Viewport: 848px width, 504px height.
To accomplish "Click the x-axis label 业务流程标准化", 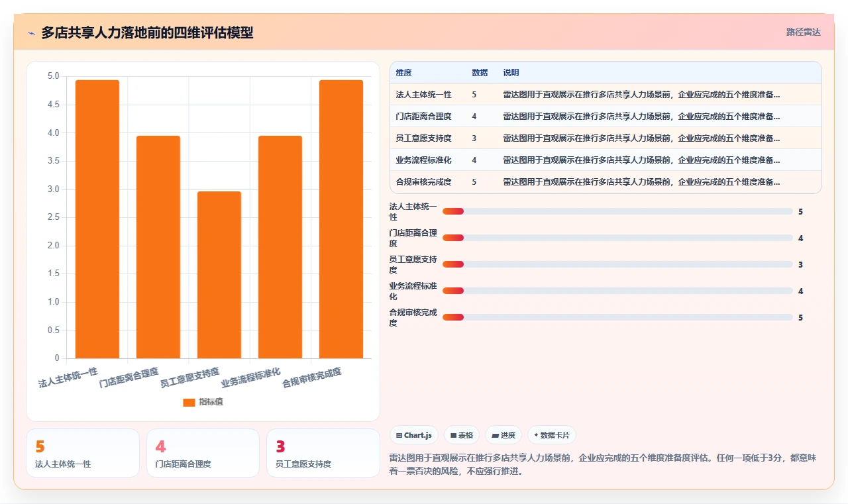I will (251, 378).
